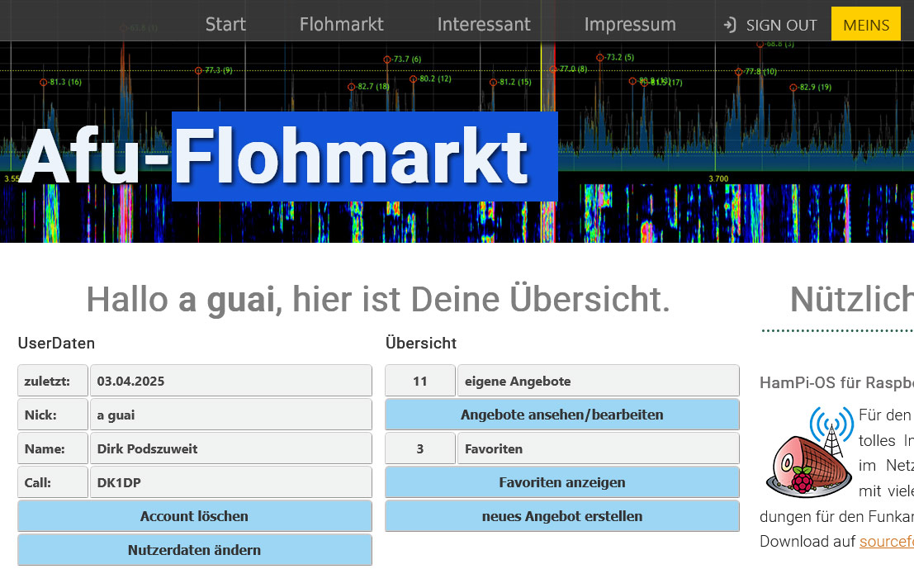This screenshot has height=588, width=914.
Task: Open the Impressum page
Action: pyautogui.click(x=630, y=25)
